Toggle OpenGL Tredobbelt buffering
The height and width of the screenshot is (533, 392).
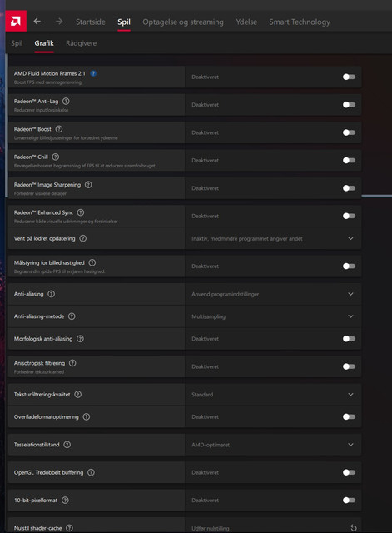(349, 472)
